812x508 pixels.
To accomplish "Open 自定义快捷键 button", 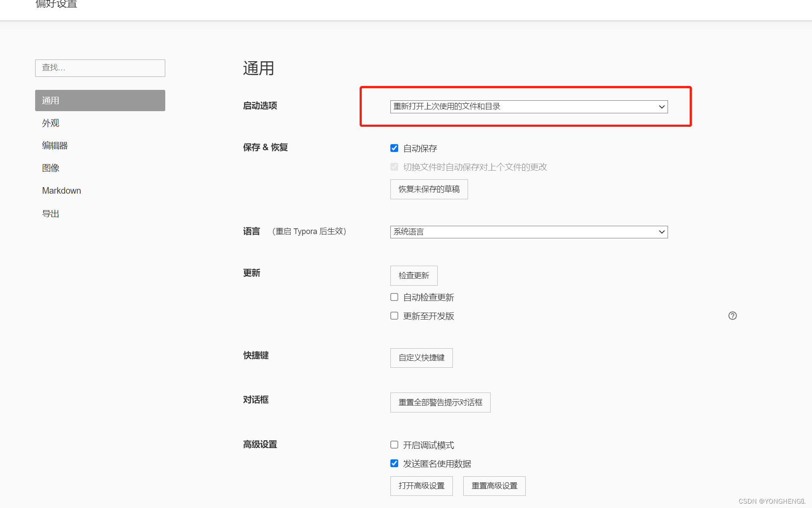I will point(422,358).
